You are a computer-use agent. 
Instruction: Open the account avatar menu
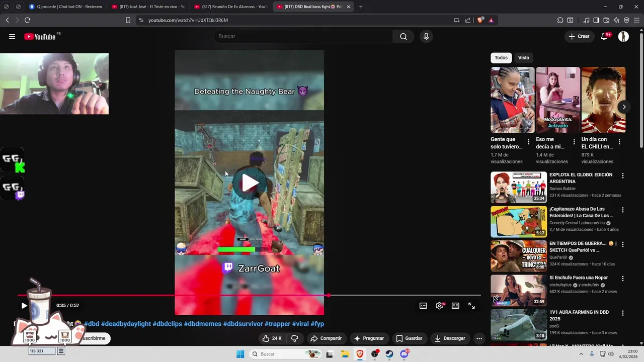(x=623, y=36)
